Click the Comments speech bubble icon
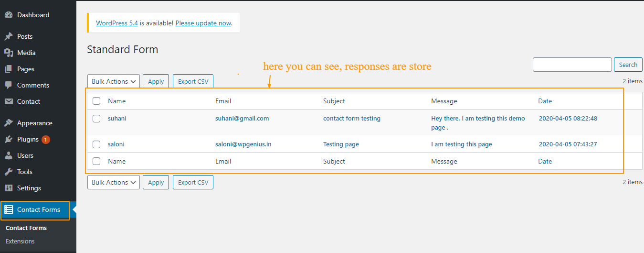 coord(8,85)
